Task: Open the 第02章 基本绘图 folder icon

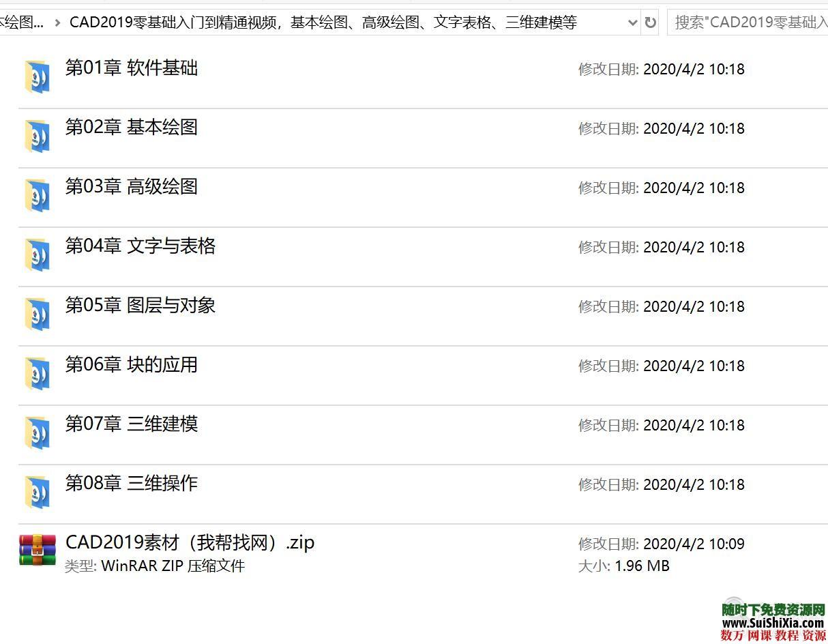Action: coord(38,135)
